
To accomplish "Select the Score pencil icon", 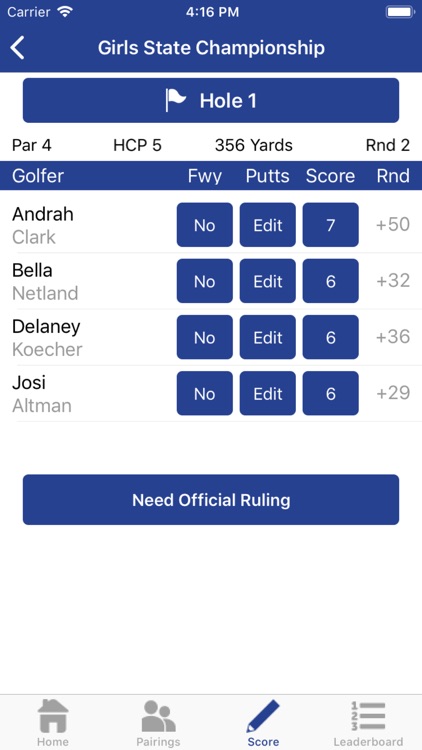I will (x=263, y=716).
